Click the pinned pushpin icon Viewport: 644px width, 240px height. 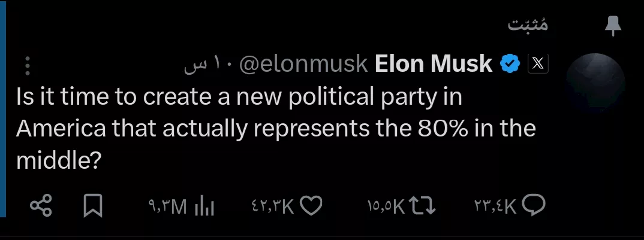point(613,26)
